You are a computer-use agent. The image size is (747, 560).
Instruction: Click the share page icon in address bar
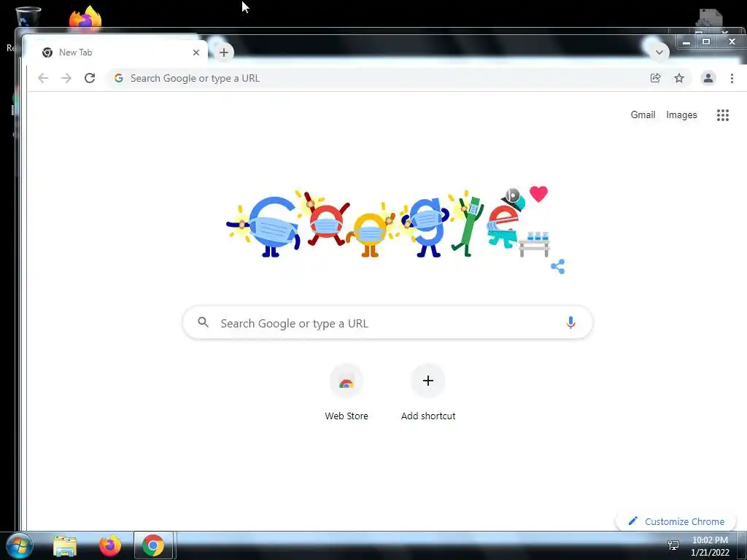click(656, 78)
